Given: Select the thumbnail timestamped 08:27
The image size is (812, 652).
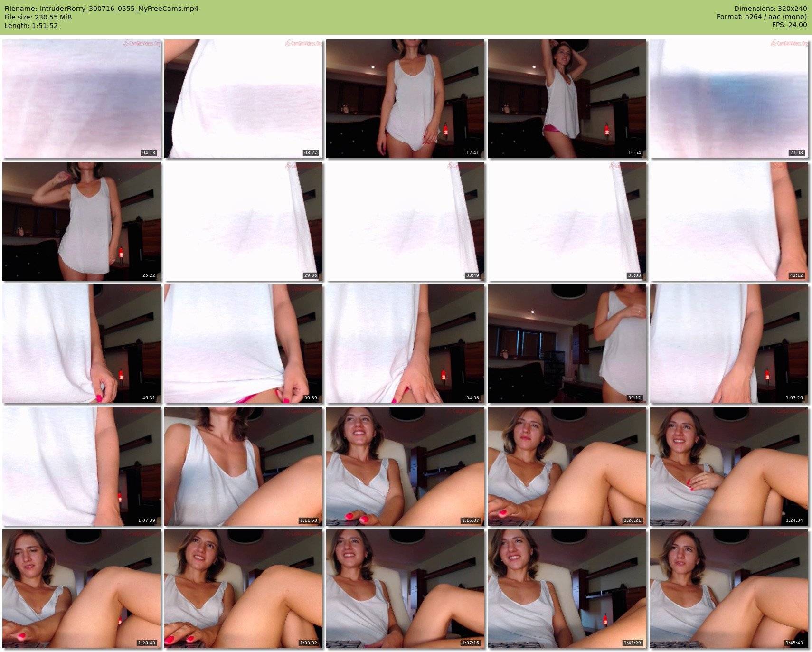Looking at the screenshot, I should [244, 99].
